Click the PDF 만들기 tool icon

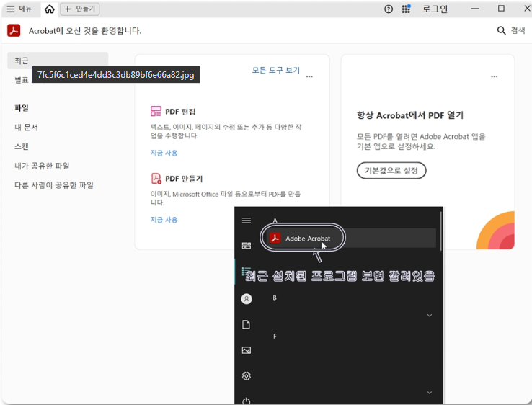point(156,179)
